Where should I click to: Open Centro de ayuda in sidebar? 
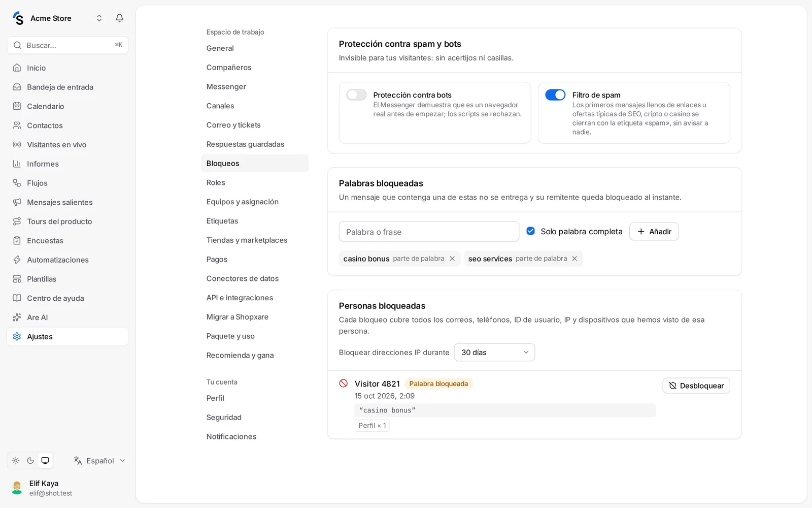[x=67, y=298]
